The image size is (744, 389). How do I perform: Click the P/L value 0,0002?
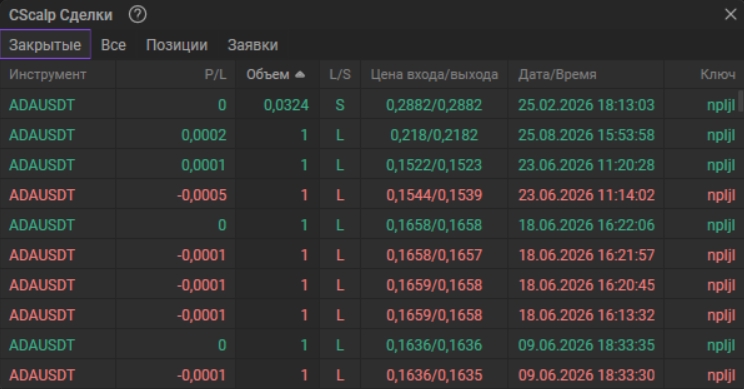(204, 135)
